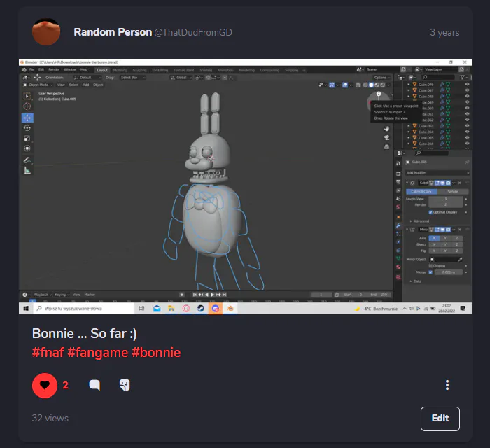The image size is (490, 448).
Task: Choose the Select Box tool icon
Action: [27, 96]
